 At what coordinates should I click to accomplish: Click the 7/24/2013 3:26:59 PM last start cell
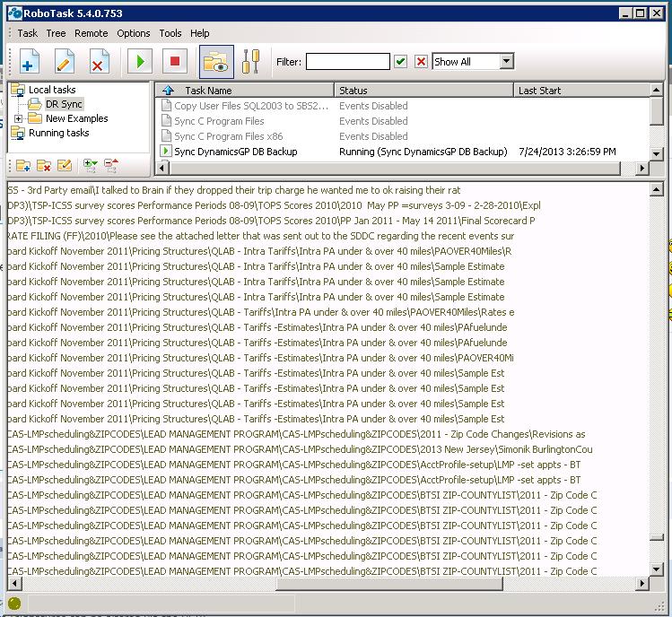567,152
